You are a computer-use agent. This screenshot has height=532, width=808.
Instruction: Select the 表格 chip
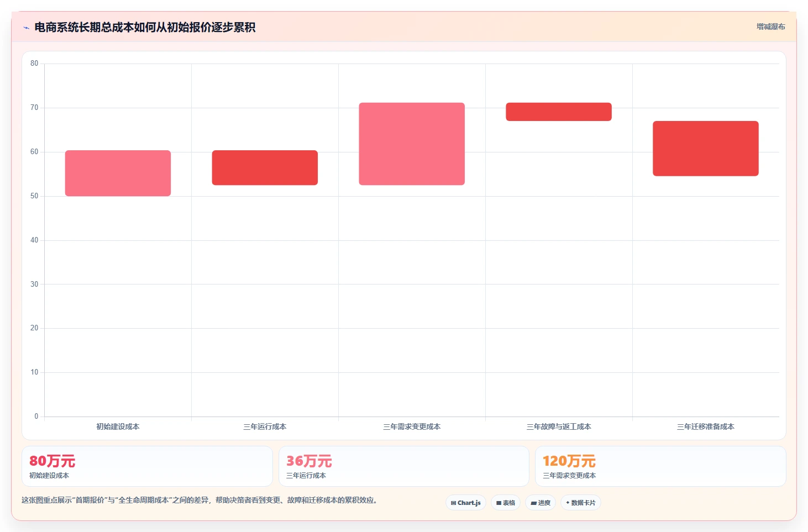point(506,503)
